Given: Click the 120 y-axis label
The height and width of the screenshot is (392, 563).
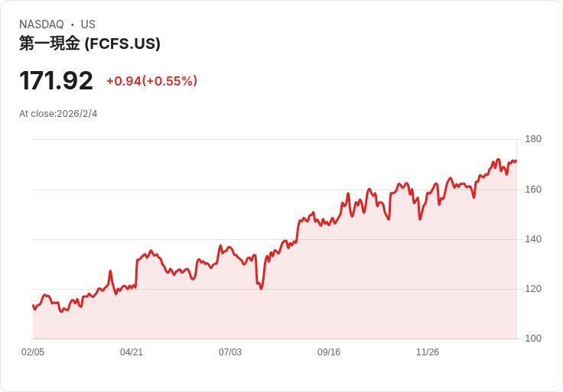Looking at the screenshot, I should (x=532, y=289).
